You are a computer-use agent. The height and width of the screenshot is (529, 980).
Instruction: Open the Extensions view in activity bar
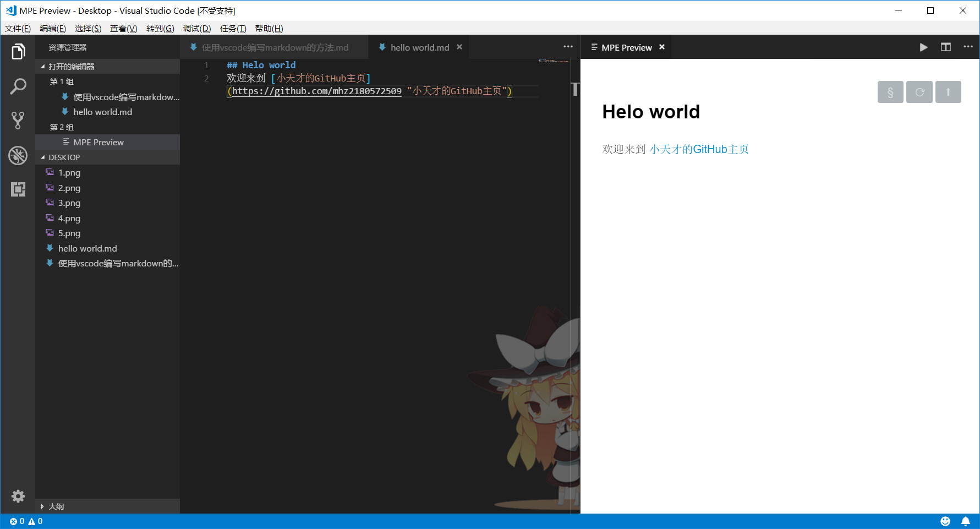tap(18, 189)
